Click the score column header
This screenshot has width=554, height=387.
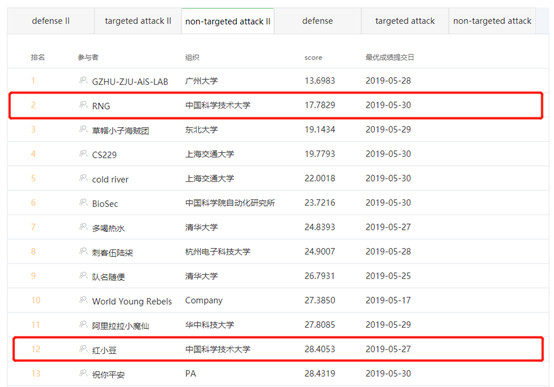pos(313,58)
